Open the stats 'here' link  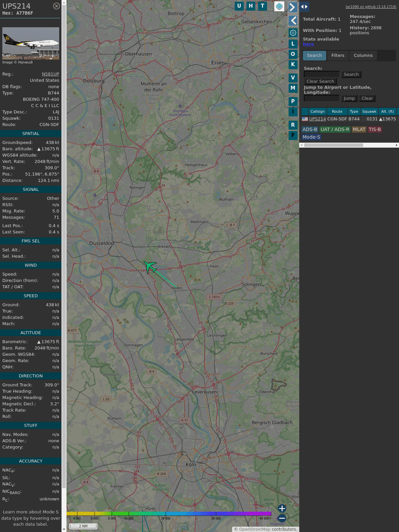pos(308,44)
